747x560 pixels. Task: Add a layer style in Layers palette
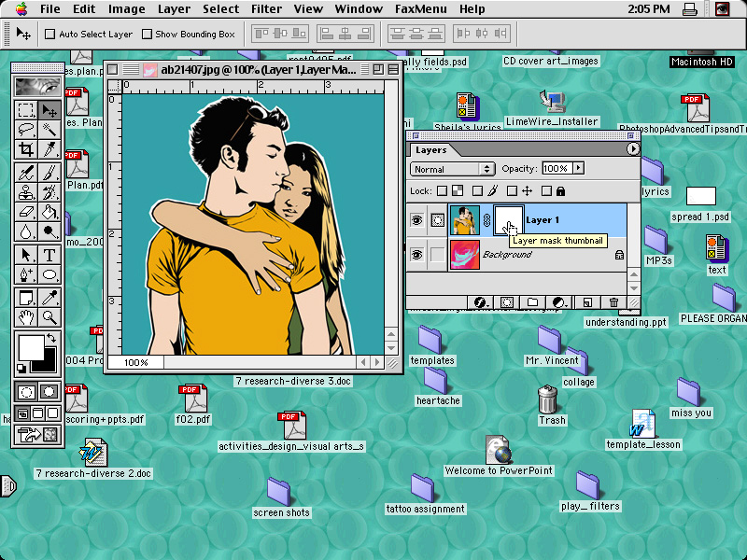480,302
